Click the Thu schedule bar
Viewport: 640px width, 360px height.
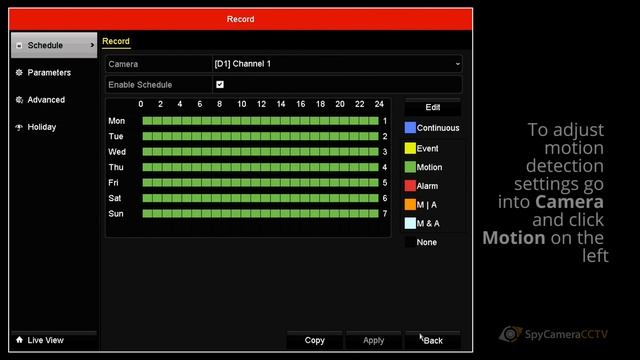click(260, 167)
